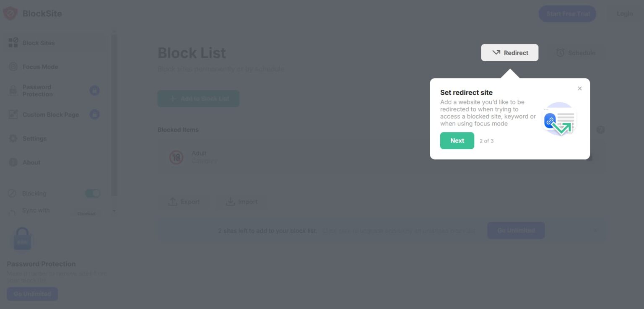Click the Start Free Trial button
This screenshot has width=644, height=309.
[x=567, y=13]
